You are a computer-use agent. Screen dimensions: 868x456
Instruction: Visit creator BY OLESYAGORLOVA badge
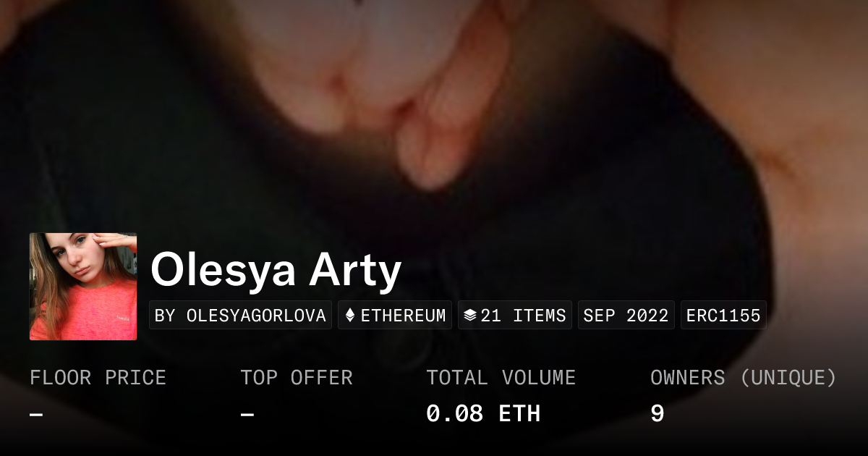240,316
